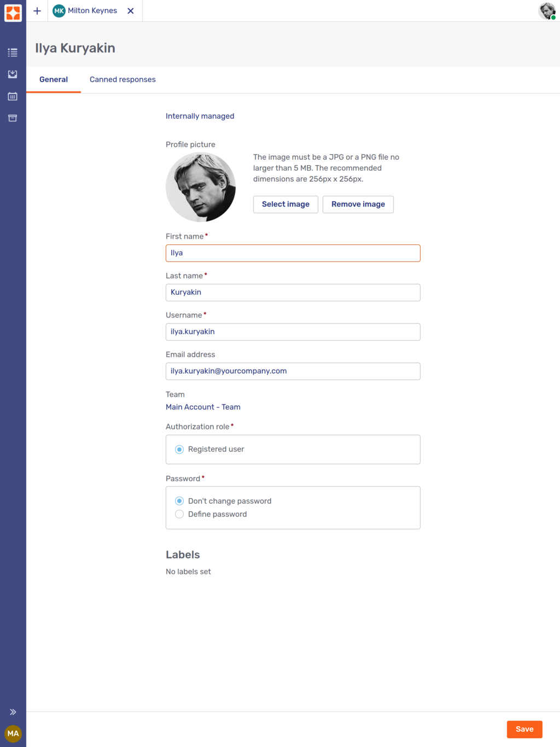Image resolution: width=560 pixels, height=747 pixels.
Task: Select the Don't change password option
Action: [x=179, y=500]
